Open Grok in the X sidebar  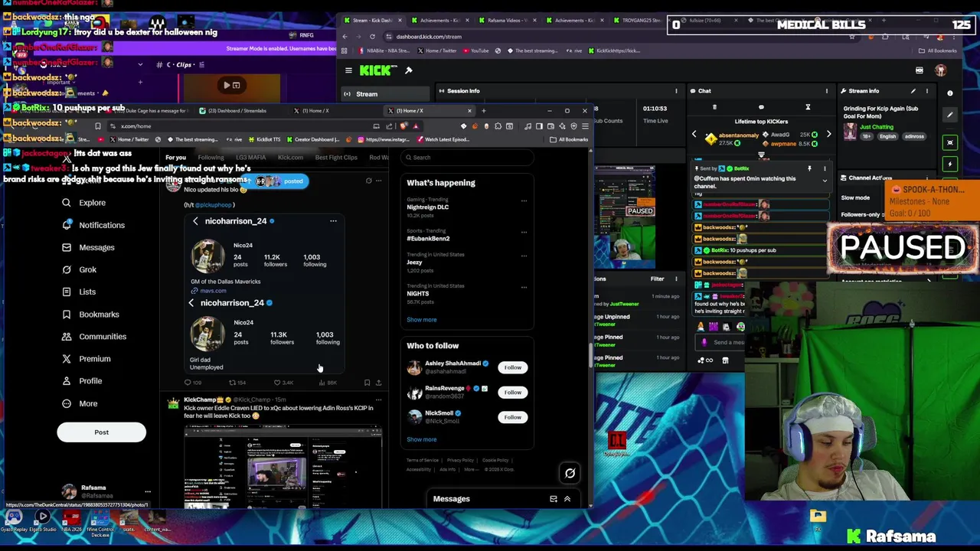[79, 269]
